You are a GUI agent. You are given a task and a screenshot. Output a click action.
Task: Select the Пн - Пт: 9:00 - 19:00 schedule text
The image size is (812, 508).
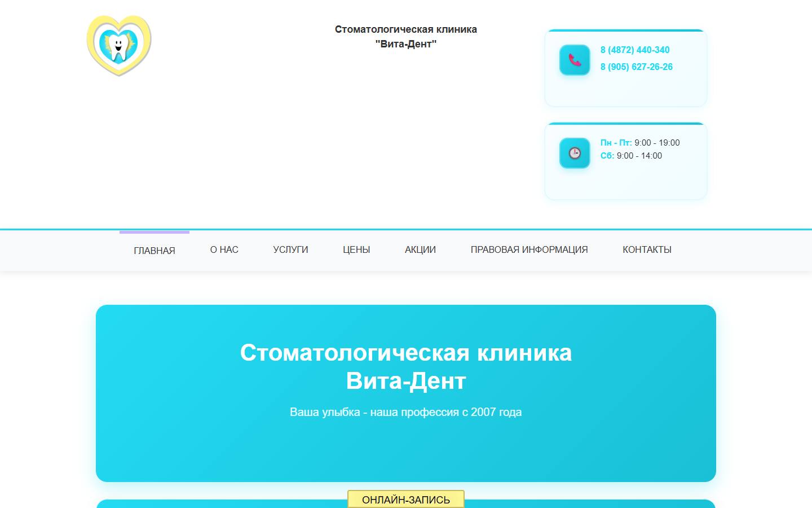click(x=640, y=143)
